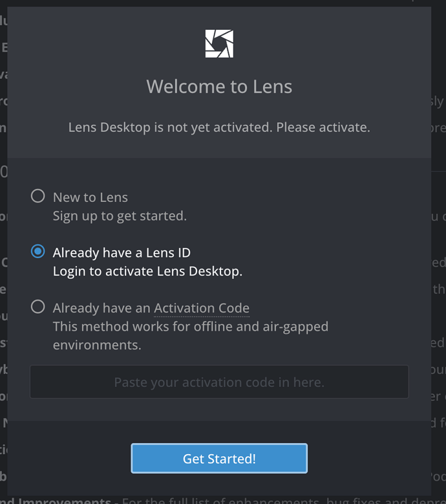446x504 pixels.
Task: Click the Lens aperture logo icon
Action: (219, 44)
